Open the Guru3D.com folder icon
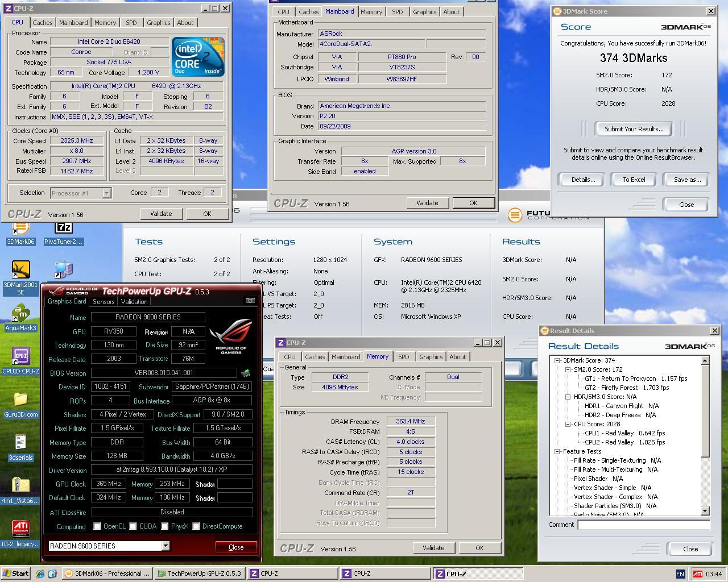 20,405
